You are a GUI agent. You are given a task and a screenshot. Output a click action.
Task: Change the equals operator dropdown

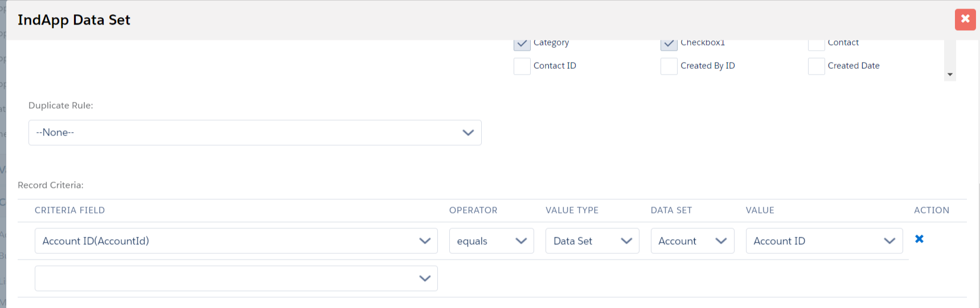491,241
